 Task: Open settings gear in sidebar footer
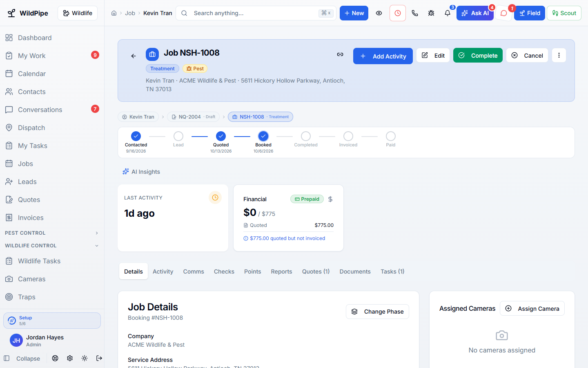click(x=70, y=358)
